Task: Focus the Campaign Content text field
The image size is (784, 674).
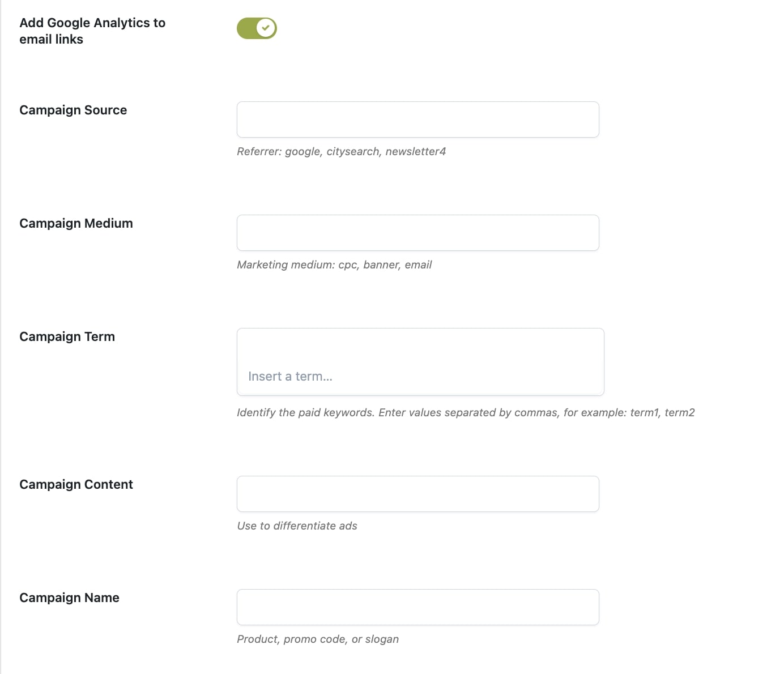Action: 417,494
